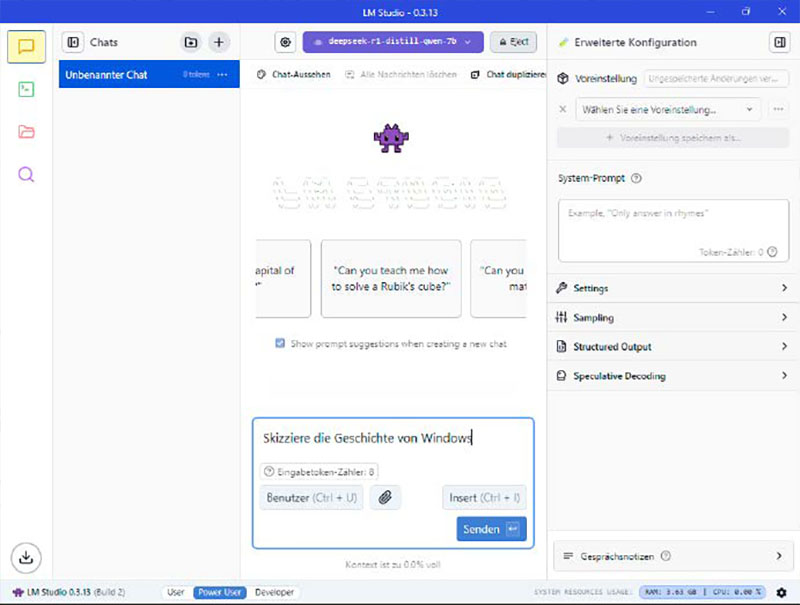
Task: Switch to Power User mode
Action: (x=219, y=592)
